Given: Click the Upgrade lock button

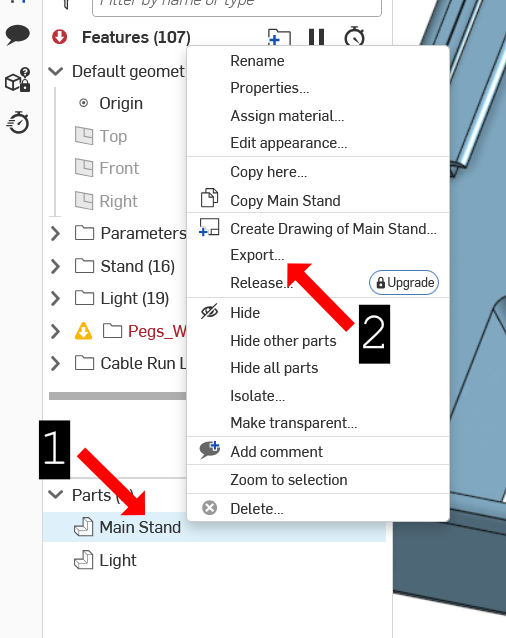Looking at the screenshot, I should click(x=404, y=282).
